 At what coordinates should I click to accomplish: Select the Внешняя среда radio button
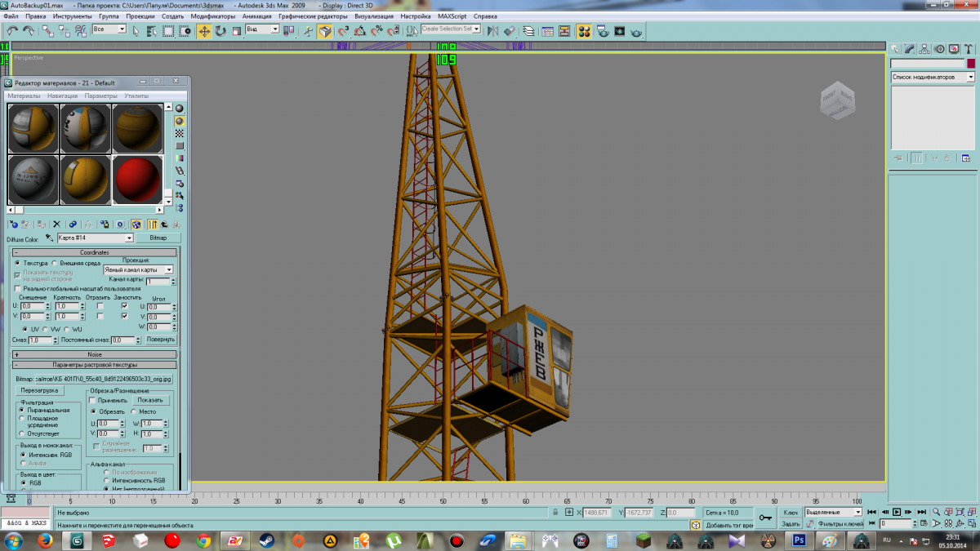tap(54, 263)
